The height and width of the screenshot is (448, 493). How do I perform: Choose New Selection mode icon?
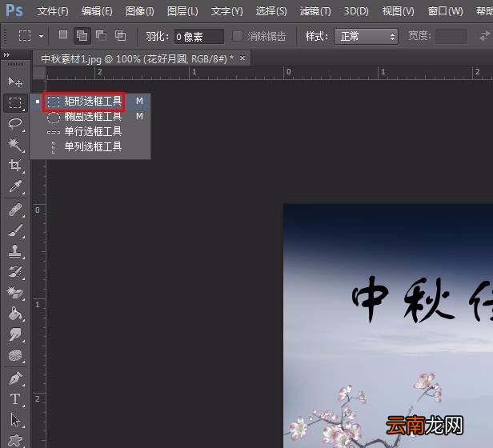click(63, 35)
